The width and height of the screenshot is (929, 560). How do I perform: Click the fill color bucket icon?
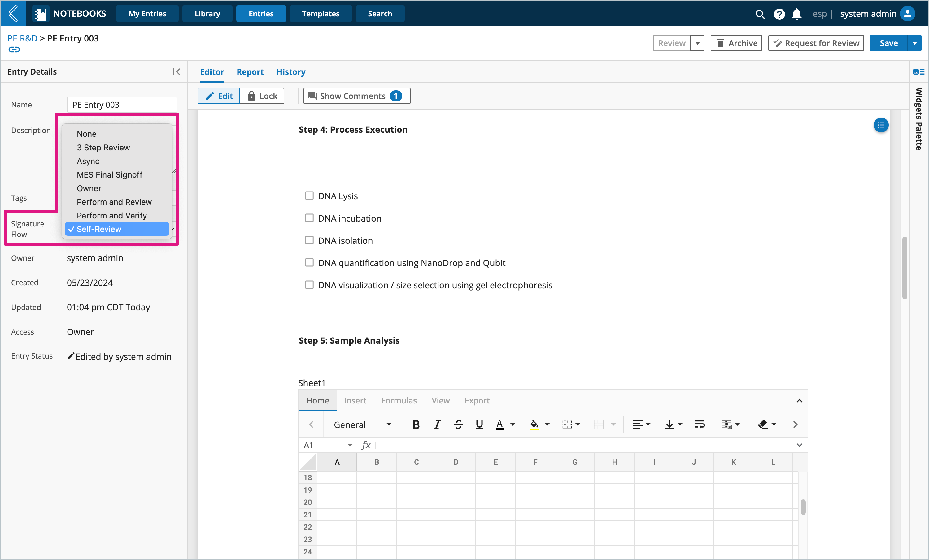point(534,424)
